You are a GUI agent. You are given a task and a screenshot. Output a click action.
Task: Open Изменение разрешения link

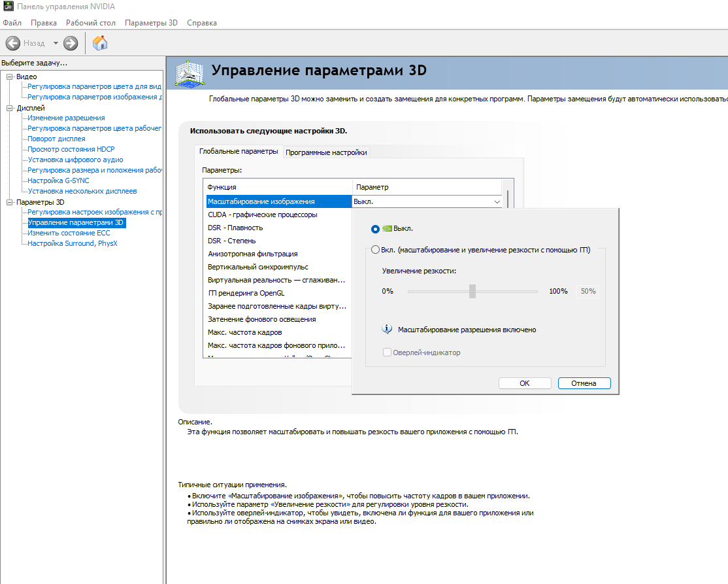pyautogui.click(x=66, y=118)
